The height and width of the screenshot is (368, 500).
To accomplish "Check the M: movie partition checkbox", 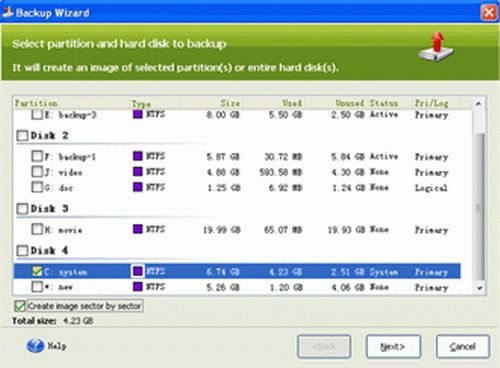I will click(x=37, y=229).
